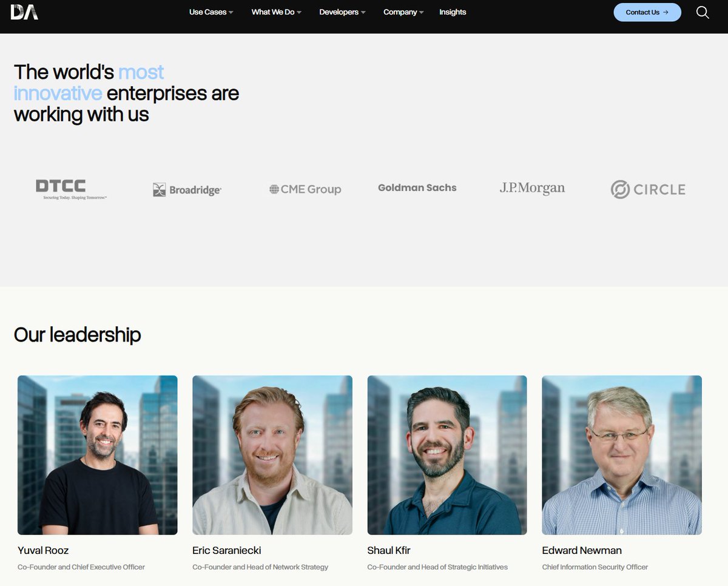Screen dimensions: 728x586
Task: Click the Goldman Sachs logo
Action: (417, 188)
